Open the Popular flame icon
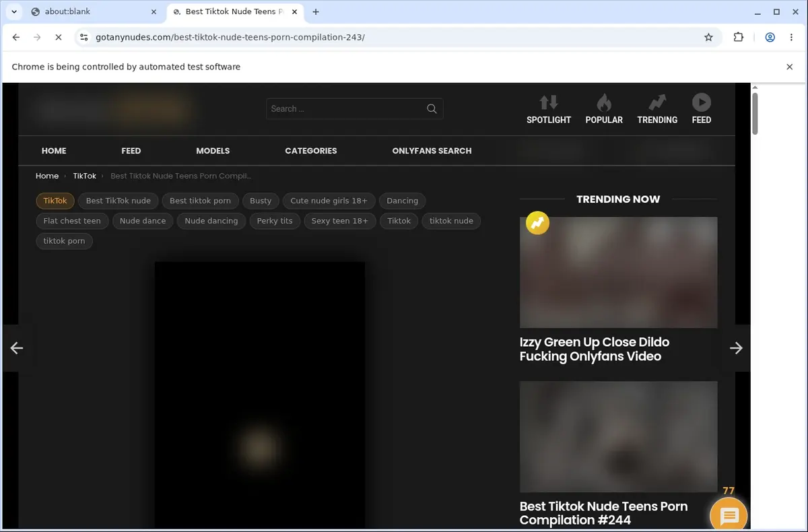The height and width of the screenshot is (532, 808). [x=604, y=102]
